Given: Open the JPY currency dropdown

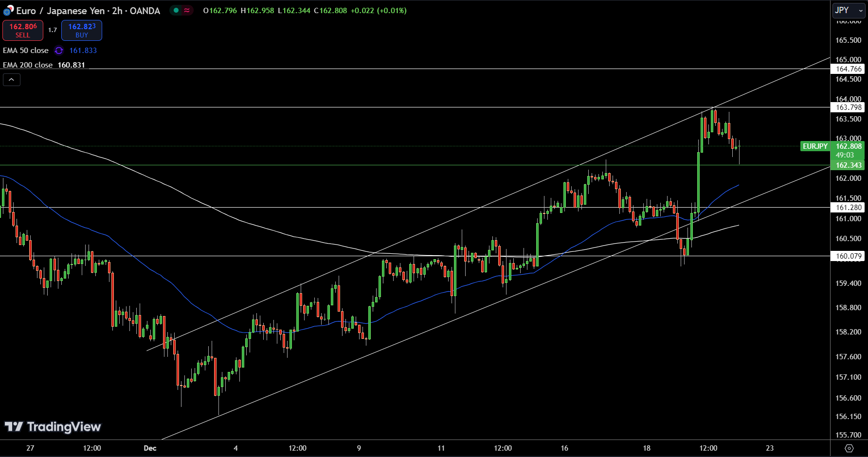Looking at the screenshot, I should [x=849, y=10].
